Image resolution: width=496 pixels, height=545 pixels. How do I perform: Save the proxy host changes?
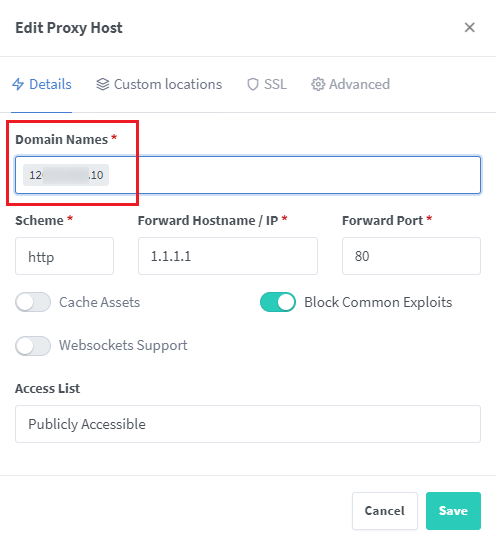pyautogui.click(x=453, y=511)
